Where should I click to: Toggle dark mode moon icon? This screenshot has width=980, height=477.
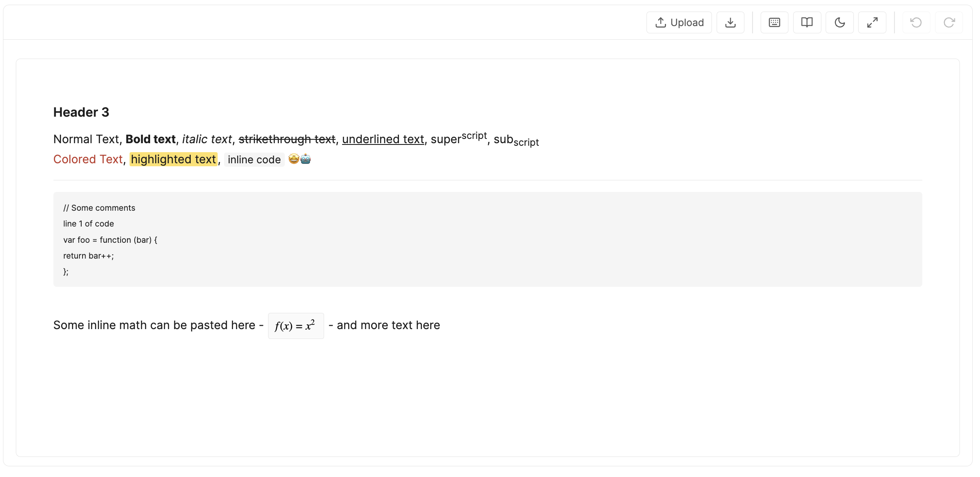840,22
